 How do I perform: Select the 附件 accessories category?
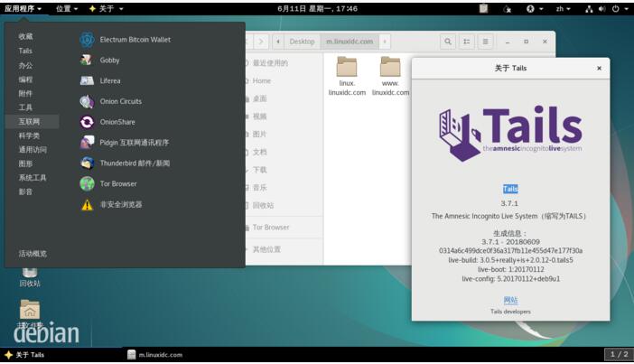click(25, 93)
